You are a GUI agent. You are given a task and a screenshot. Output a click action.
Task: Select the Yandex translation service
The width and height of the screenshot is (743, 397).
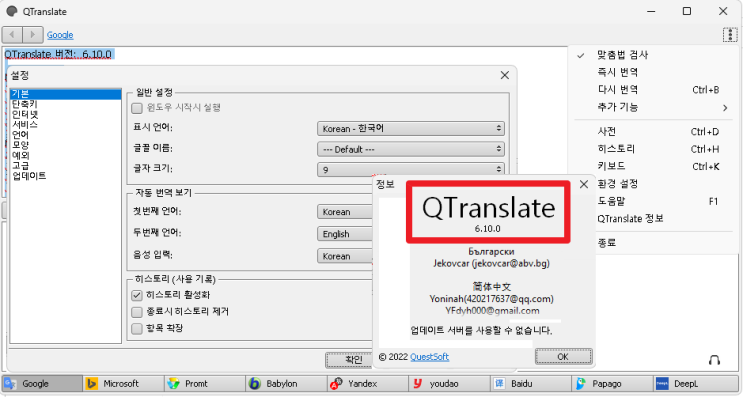(368, 383)
